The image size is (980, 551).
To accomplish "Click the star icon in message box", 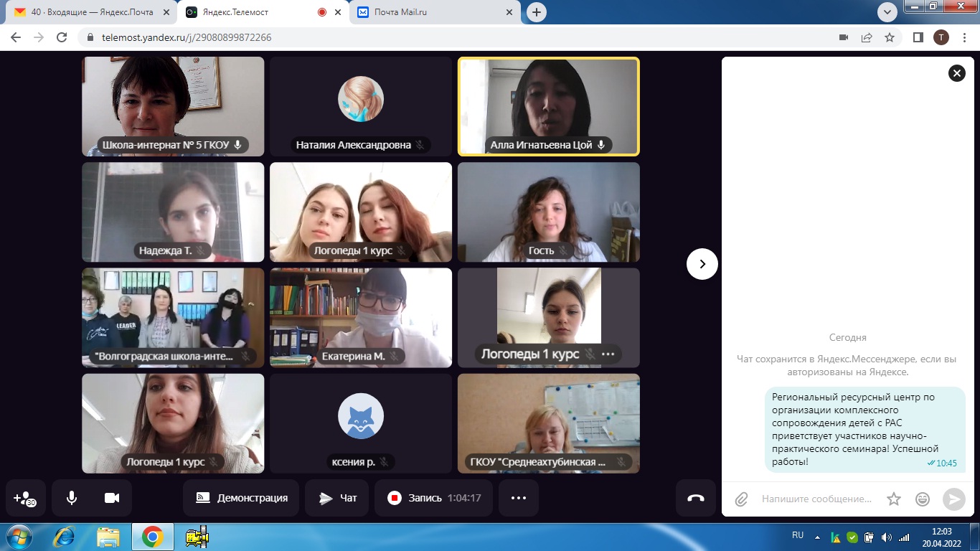I will (x=893, y=499).
